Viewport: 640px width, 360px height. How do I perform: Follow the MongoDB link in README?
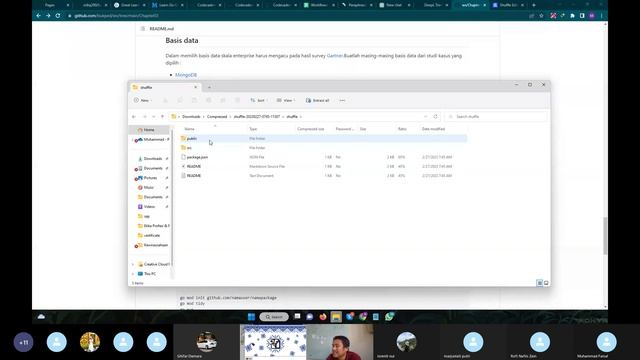click(186, 75)
